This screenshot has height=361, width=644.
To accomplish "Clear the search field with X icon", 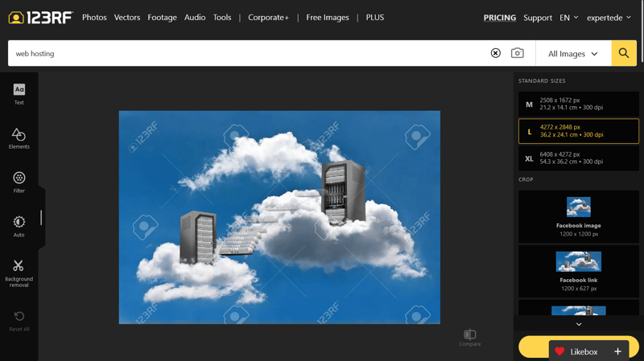I will (495, 53).
